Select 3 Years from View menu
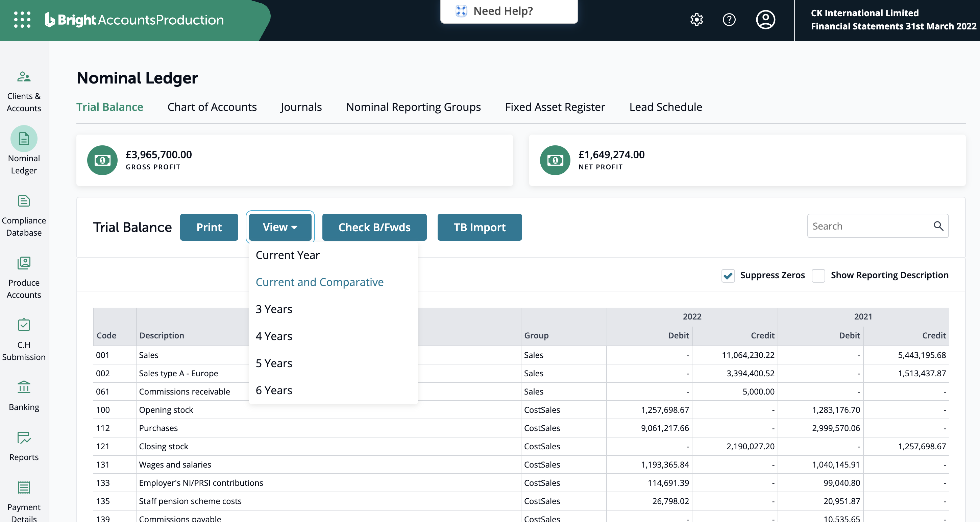The image size is (980, 522). (274, 309)
